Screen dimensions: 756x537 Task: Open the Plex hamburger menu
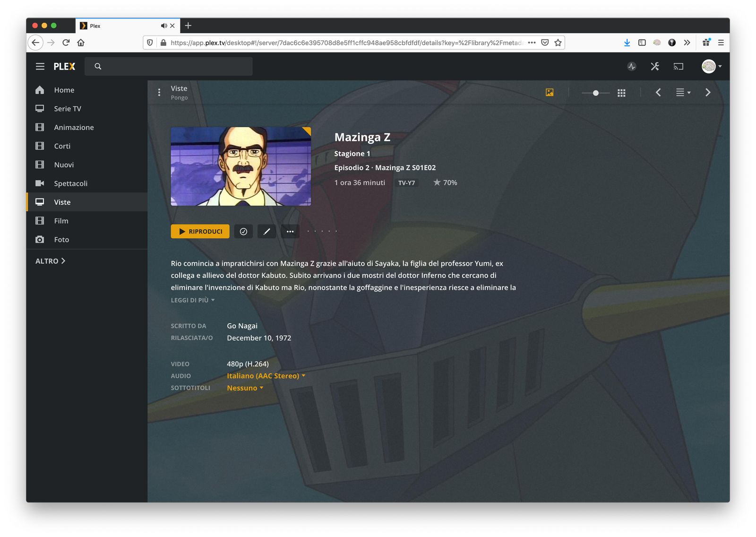[40, 67]
